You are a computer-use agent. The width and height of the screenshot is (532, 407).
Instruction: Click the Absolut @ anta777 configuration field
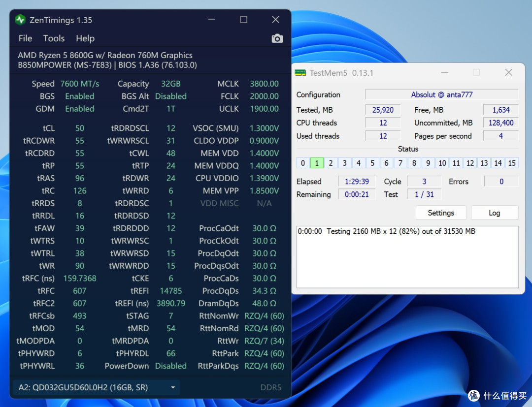tap(442, 94)
